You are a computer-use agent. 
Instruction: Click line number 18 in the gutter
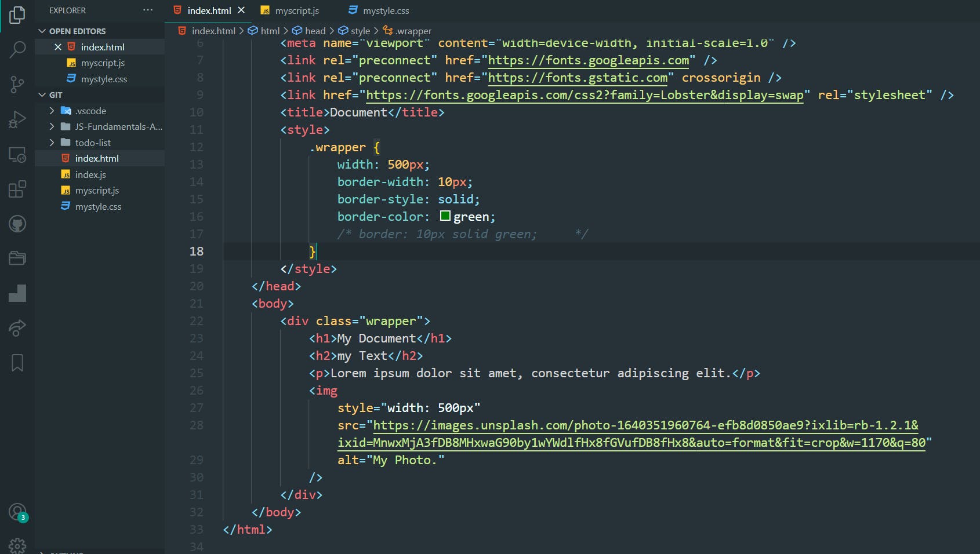(x=197, y=252)
